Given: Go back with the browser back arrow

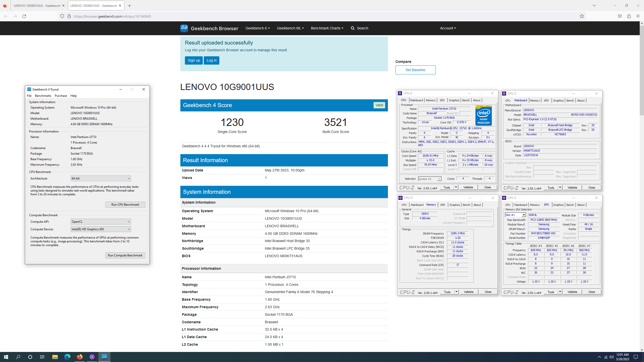Looking at the screenshot, I should (6, 16).
